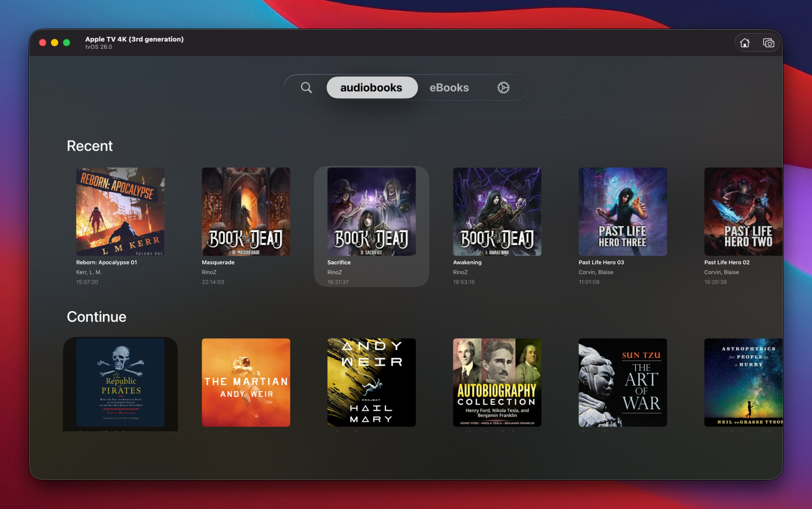
Task: Switch to the eBooks tab
Action: point(449,88)
